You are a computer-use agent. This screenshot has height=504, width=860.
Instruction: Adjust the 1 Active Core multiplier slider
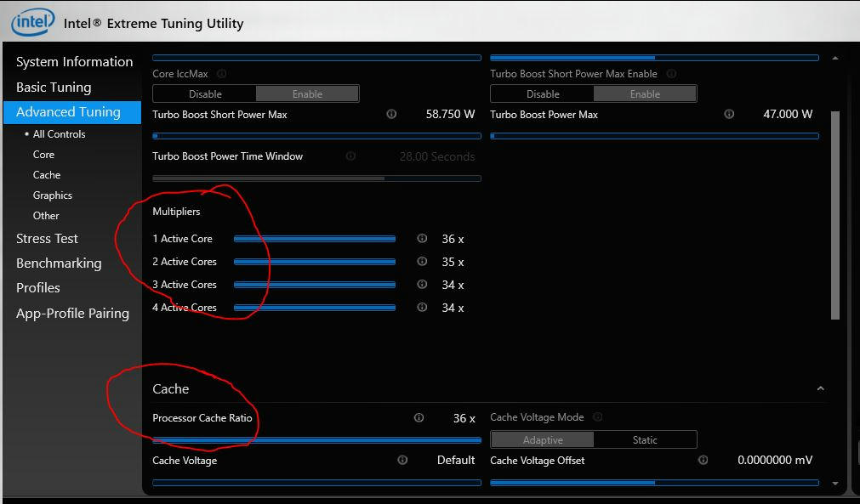point(315,238)
